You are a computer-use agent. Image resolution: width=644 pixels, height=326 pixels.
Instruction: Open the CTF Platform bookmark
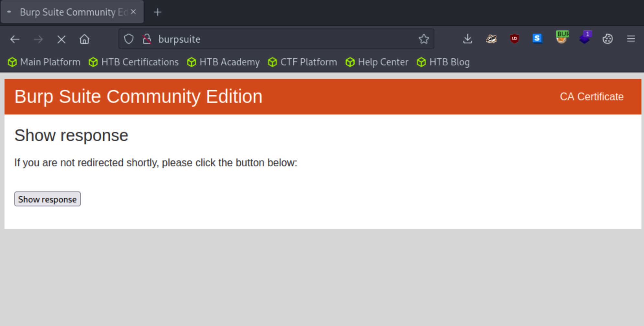[x=303, y=62]
